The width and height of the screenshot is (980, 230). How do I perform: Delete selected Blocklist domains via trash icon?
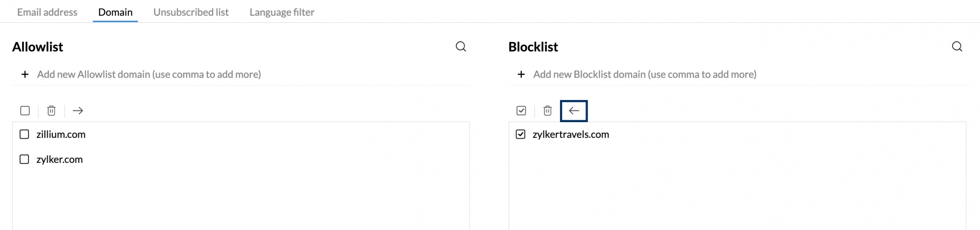(548, 111)
